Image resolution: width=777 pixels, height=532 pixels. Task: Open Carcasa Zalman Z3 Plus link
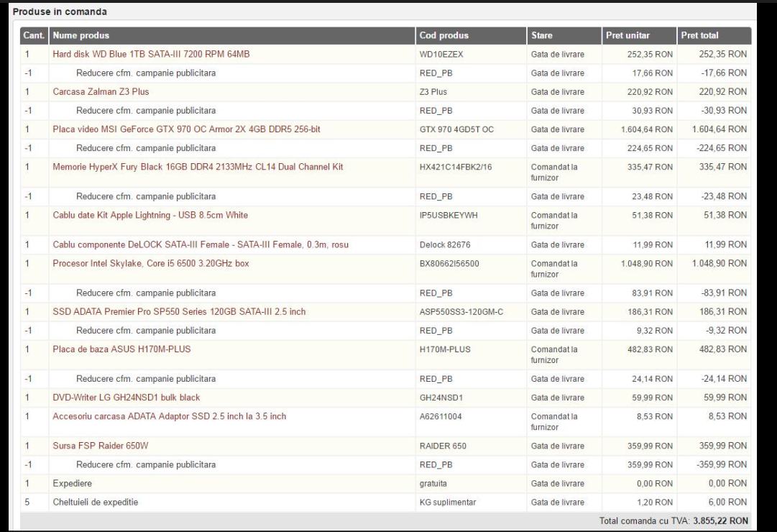(x=101, y=92)
